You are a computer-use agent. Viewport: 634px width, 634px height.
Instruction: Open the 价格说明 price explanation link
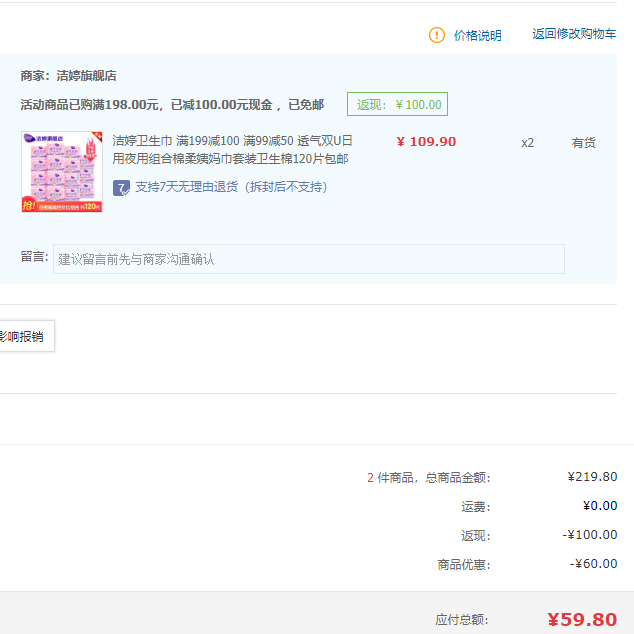pos(478,36)
